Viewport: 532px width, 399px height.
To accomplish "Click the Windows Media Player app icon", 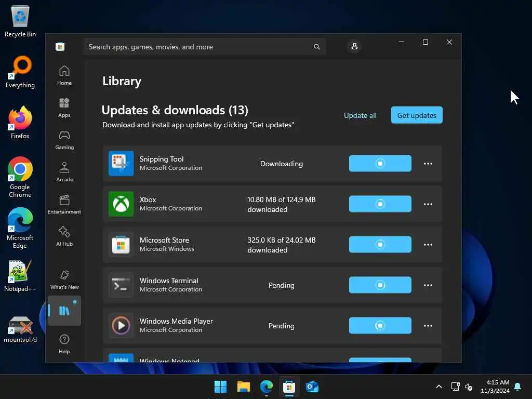I will (121, 325).
